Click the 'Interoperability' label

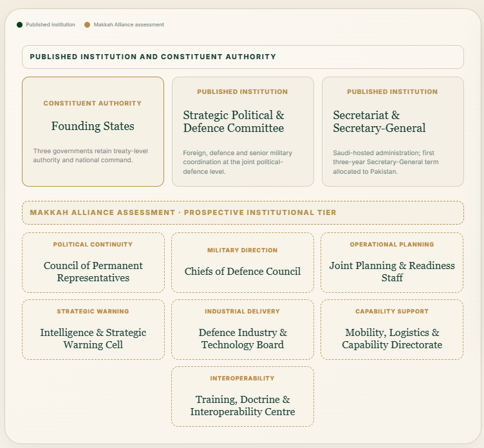click(242, 378)
